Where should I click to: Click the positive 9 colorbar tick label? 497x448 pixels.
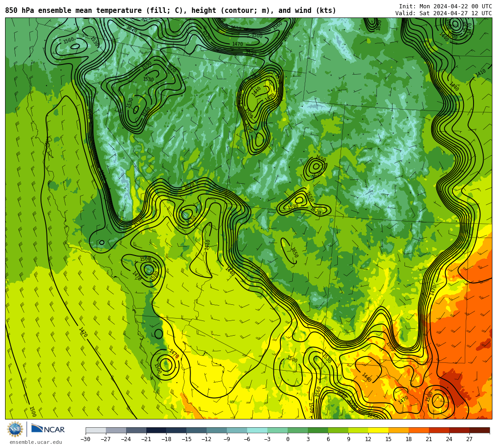point(348,439)
